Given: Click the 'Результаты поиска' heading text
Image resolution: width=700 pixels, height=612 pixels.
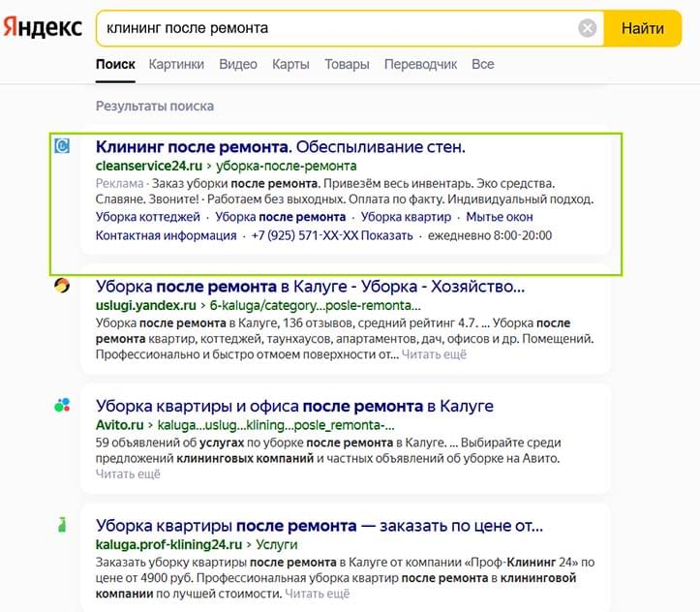Looking at the screenshot, I should [x=155, y=107].
